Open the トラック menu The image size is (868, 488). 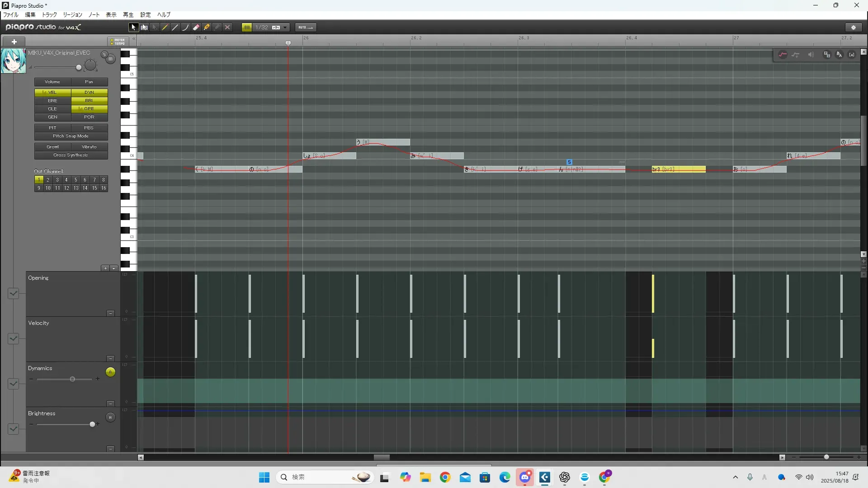pos(49,15)
